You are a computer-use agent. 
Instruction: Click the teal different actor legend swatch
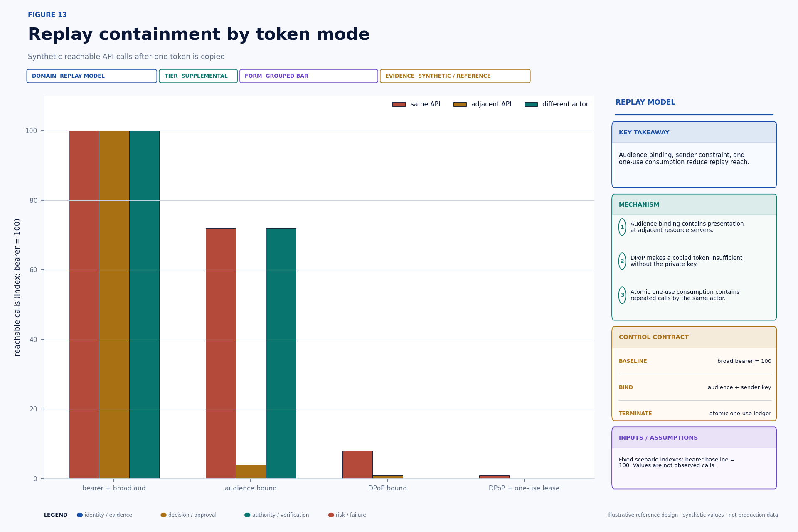[531, 104]
